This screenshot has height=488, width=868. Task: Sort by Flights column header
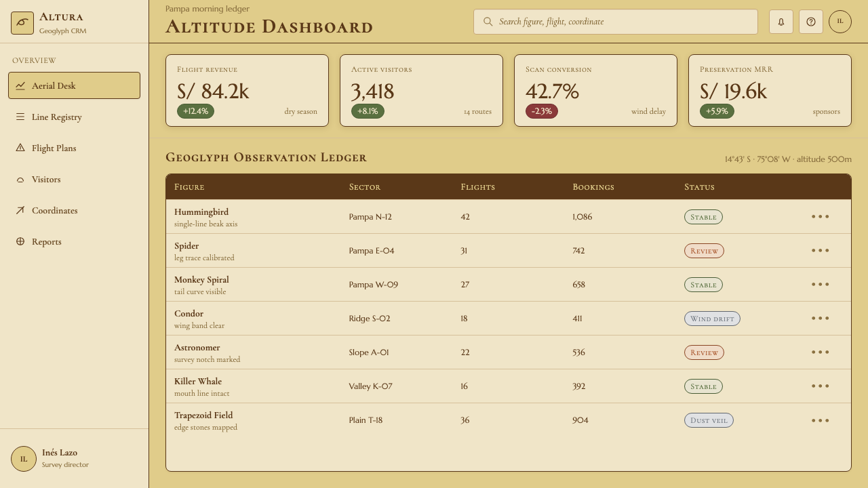tap(478, 186)
